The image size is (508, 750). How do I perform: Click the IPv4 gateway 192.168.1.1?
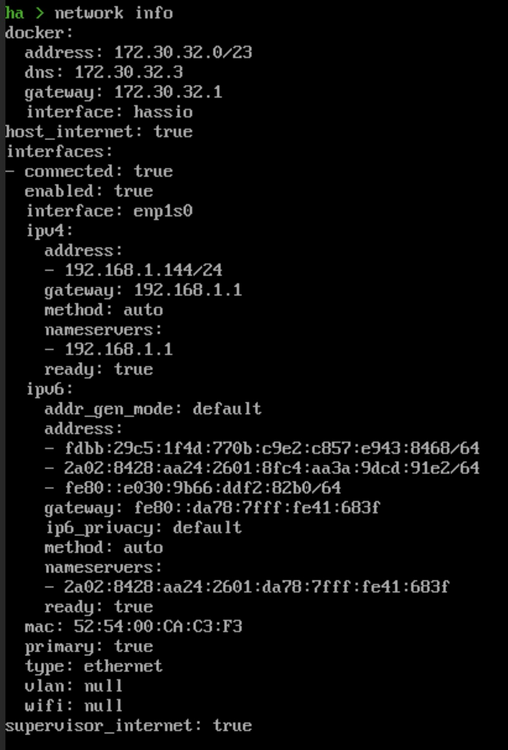[x=188, y=290]
